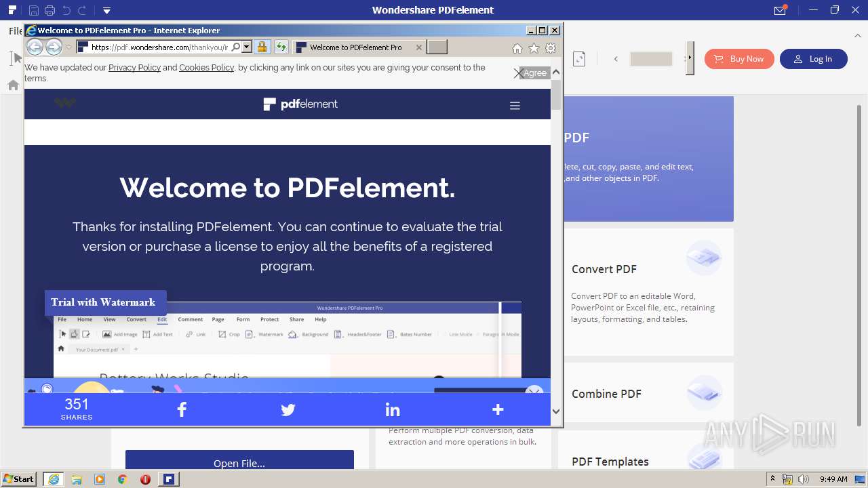
Task: Click the small black arrow toolbar expander
Action: (690, 58)
